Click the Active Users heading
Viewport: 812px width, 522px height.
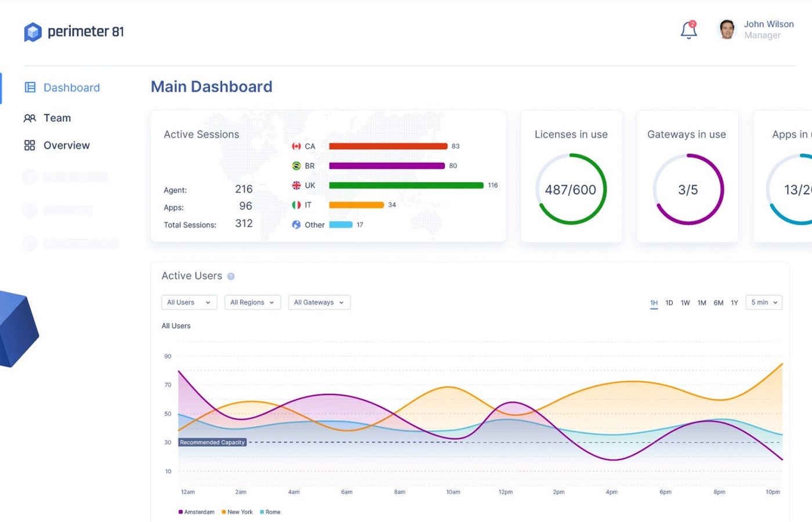click(x=192, y=276)
